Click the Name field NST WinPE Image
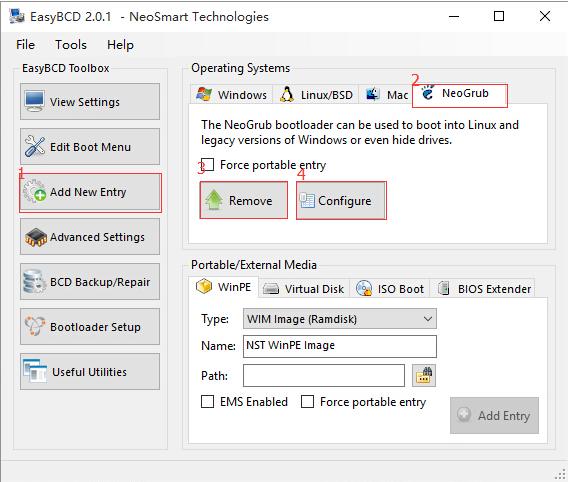Image resolution: width=568 pixels, height=482 pixels. click(340, 346)
